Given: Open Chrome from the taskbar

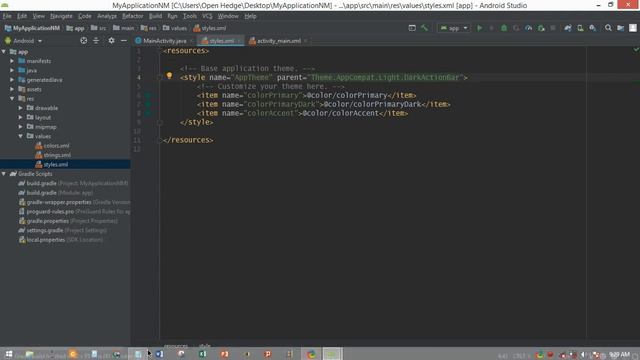Looking at the screenshot, I should tap(311, 354).
